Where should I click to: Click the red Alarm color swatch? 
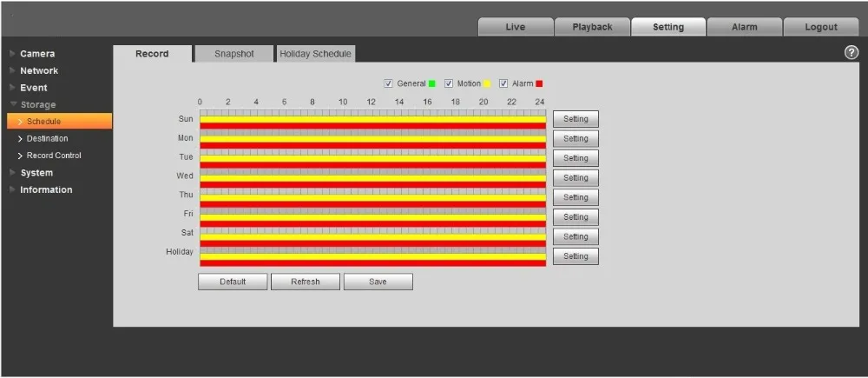539,83
